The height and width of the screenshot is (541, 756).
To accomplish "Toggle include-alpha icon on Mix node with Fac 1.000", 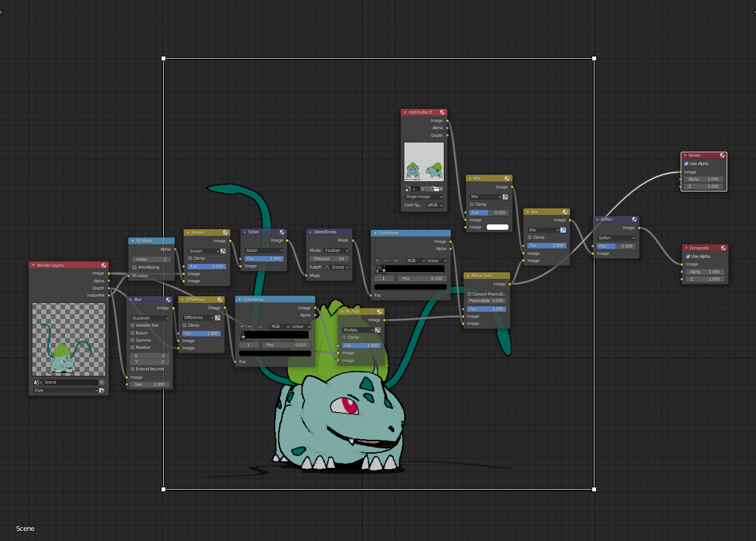I will (x=563, y=230).
